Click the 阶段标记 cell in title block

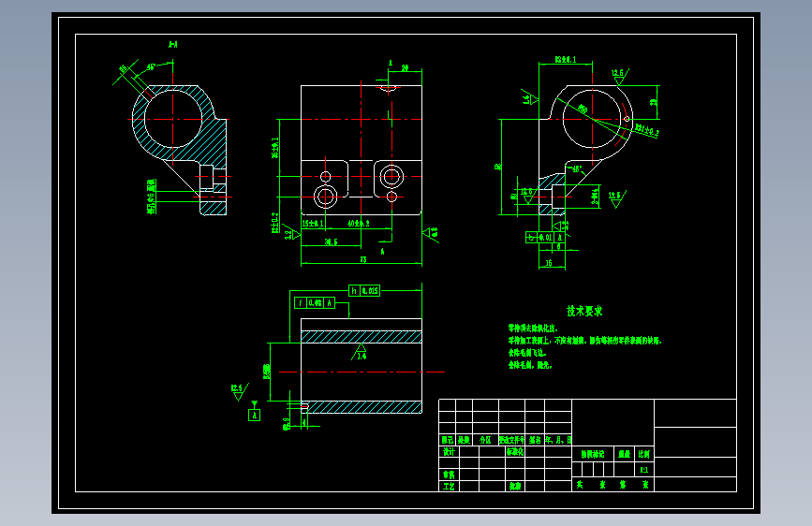(593, 454)
